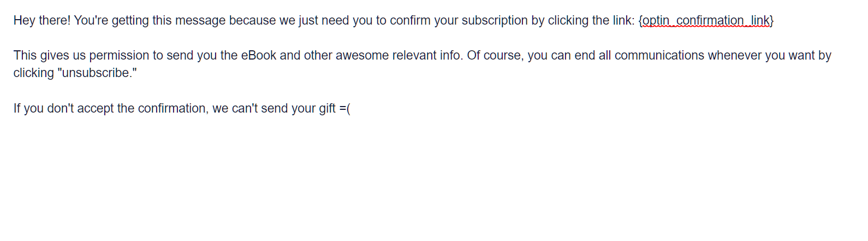Click the word "gift" in last sentence

coord(327,109)
